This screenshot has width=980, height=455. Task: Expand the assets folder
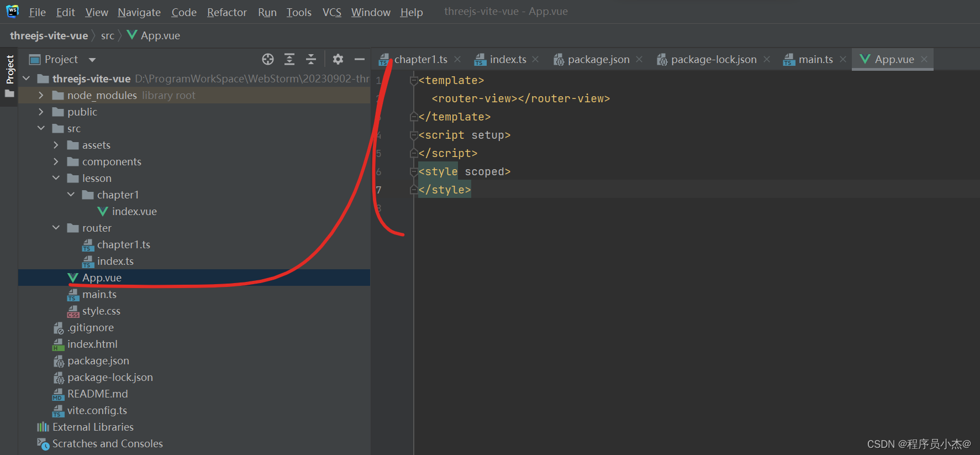pyautogui.click(x=56, y=145)
